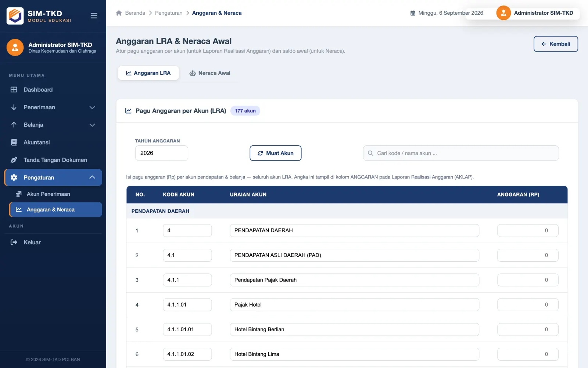The height and width of the screenshot is (368, 588).
Task: Click the Tahun Anggaran input field
Action: tap(162, 153)
